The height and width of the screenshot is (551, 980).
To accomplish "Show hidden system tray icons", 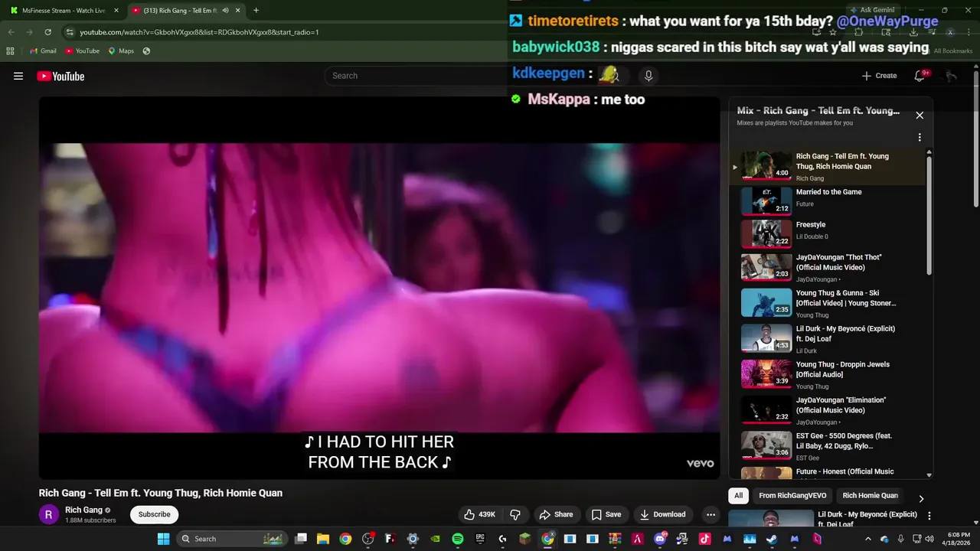I will pyautogui.click(x=867, y=539).
